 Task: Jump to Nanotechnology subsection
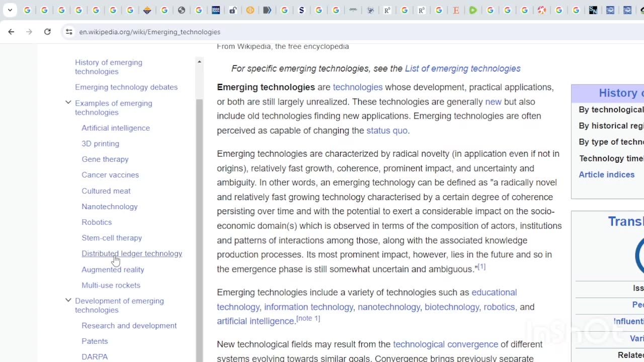110,206
